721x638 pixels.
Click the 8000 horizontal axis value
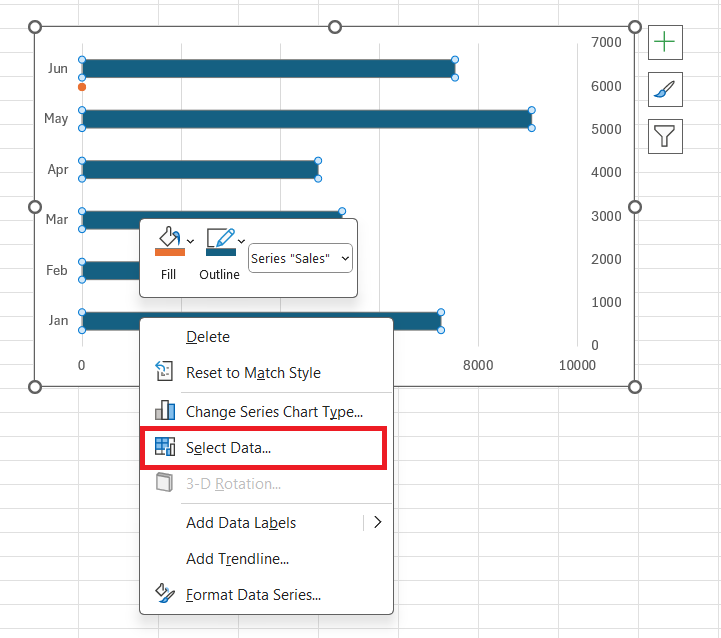(x=478, y=365)
